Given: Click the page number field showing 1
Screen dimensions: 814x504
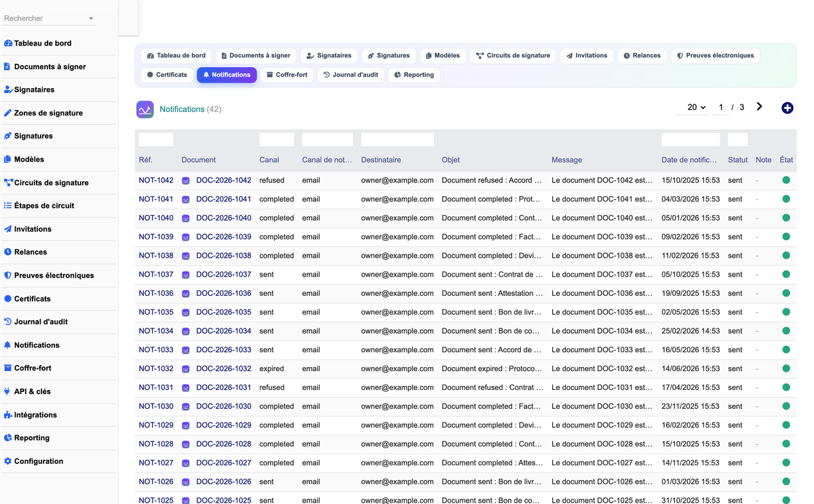Looking at the screenshot, I should point(720,107).
